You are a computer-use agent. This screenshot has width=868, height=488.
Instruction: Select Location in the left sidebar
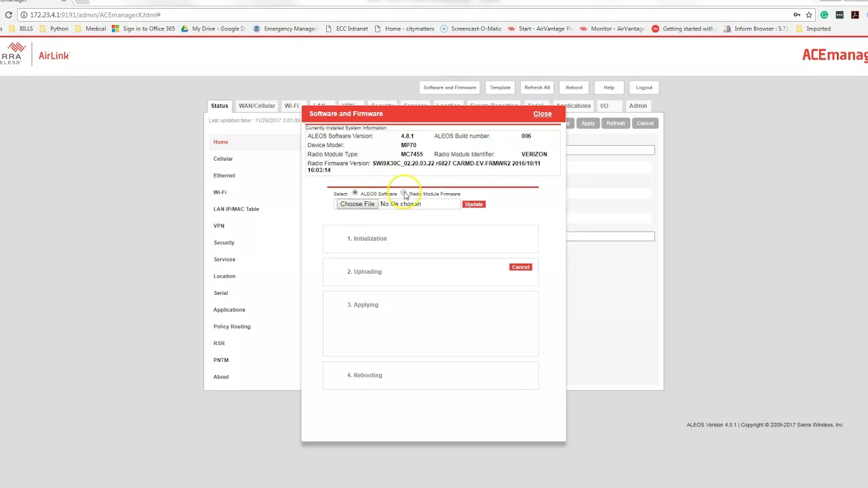(x=224, y=276)
